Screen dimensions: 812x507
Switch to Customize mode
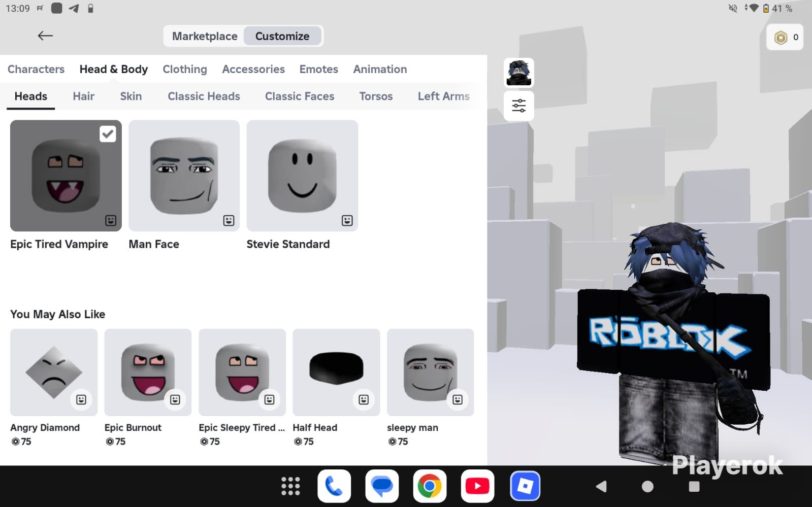pos(282,36)
